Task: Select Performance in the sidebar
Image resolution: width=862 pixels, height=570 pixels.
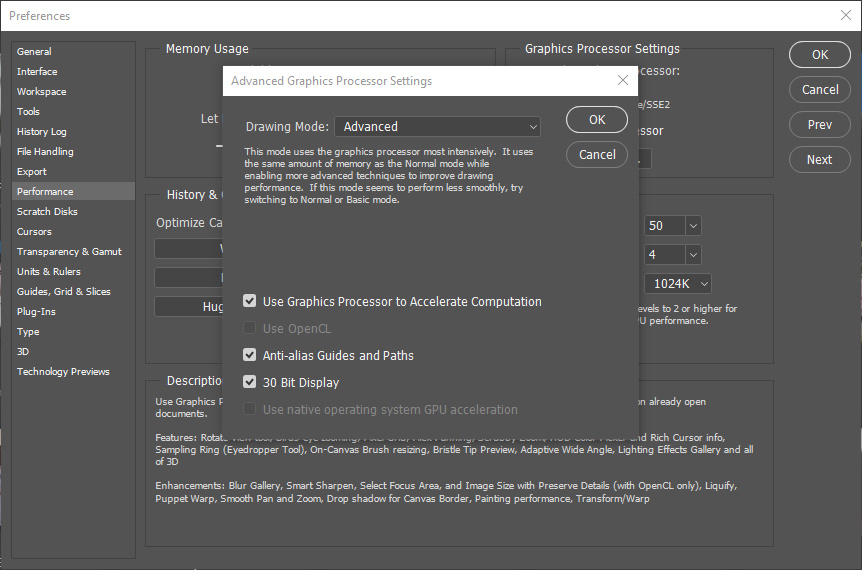Action: [x=73, y=191]
